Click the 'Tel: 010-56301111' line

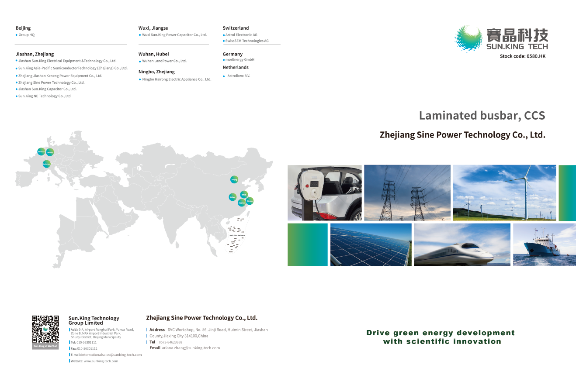click(83, 343)
